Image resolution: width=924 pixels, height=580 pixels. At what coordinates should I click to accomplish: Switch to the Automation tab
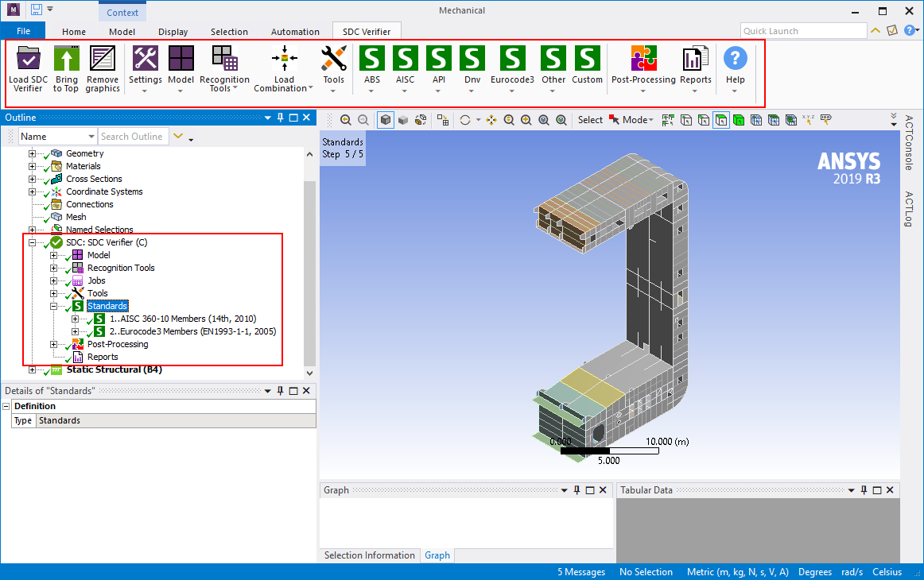click(295, 32)
